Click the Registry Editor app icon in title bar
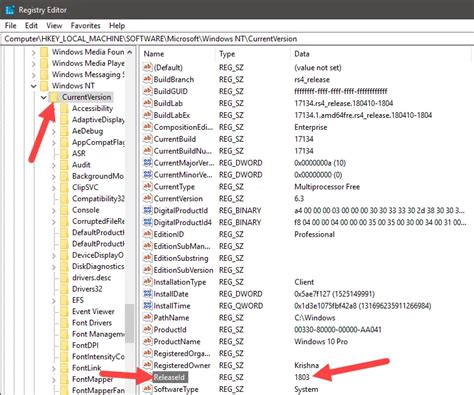The height and width of the screenshot is (395, 474). coord(10,10)
